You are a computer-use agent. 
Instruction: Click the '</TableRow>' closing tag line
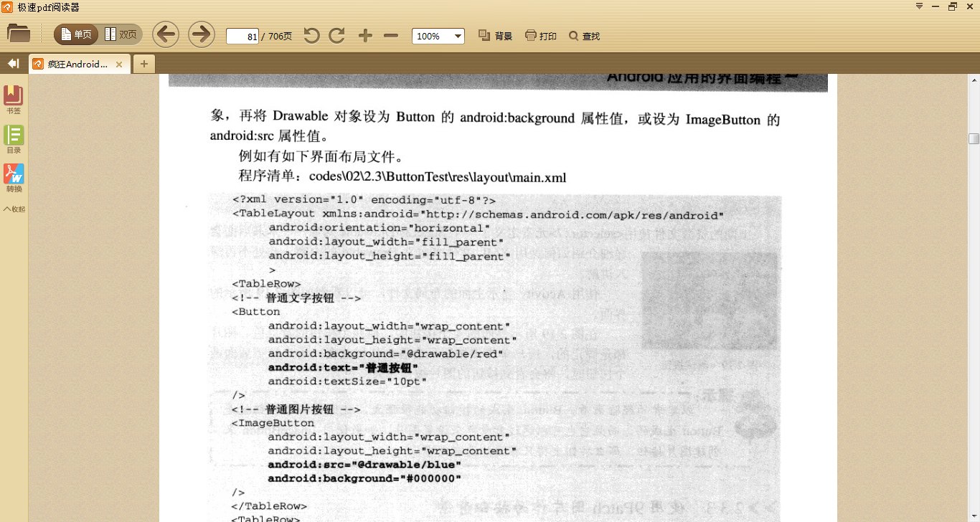tap(269, 506)
